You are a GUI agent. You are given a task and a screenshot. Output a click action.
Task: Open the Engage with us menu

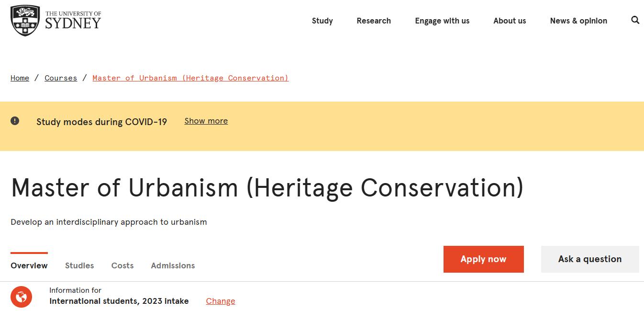[442, 21]
